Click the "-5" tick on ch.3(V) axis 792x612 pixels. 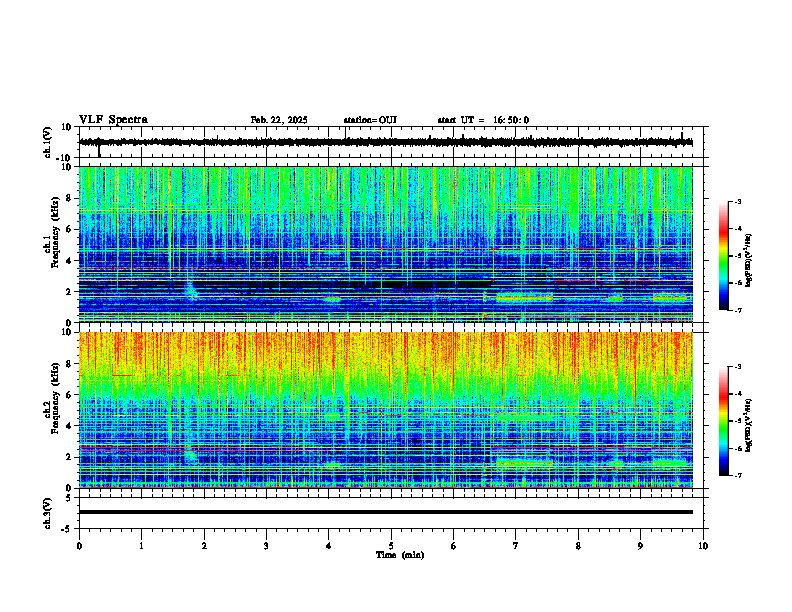pos(67,529)
